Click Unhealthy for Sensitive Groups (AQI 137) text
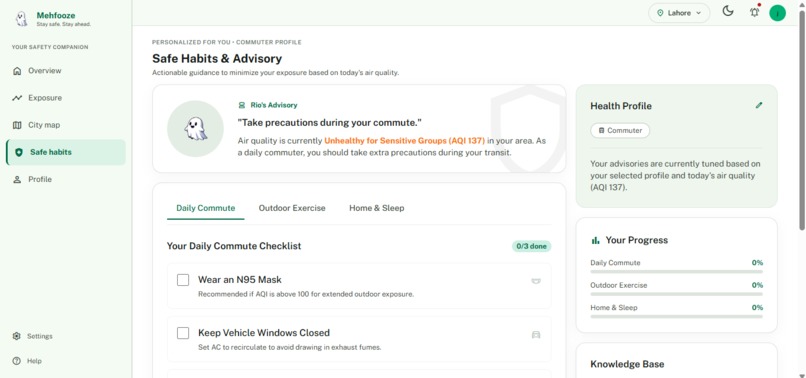The height and width of the screenshot is (378, 806). pyautogui.click(x=405, y=140)
